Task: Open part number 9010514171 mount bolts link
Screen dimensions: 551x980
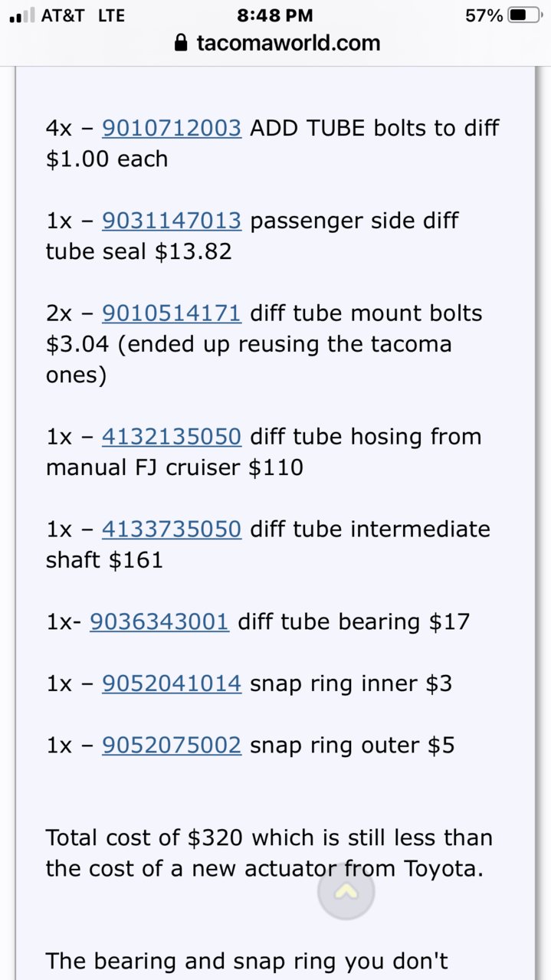Action: point(172,313)
